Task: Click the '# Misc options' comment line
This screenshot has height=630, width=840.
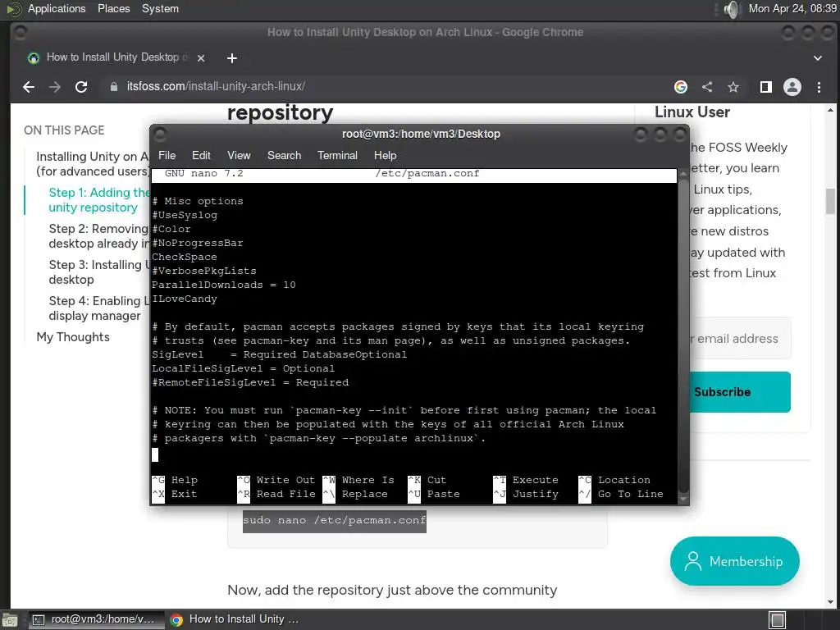Action: click(x=198, y=201)
